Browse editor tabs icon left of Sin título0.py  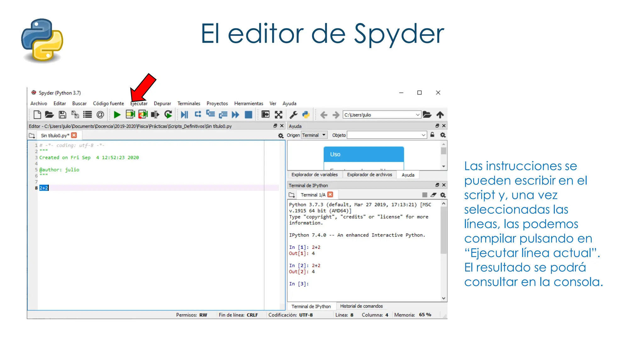tap(32, 136)
